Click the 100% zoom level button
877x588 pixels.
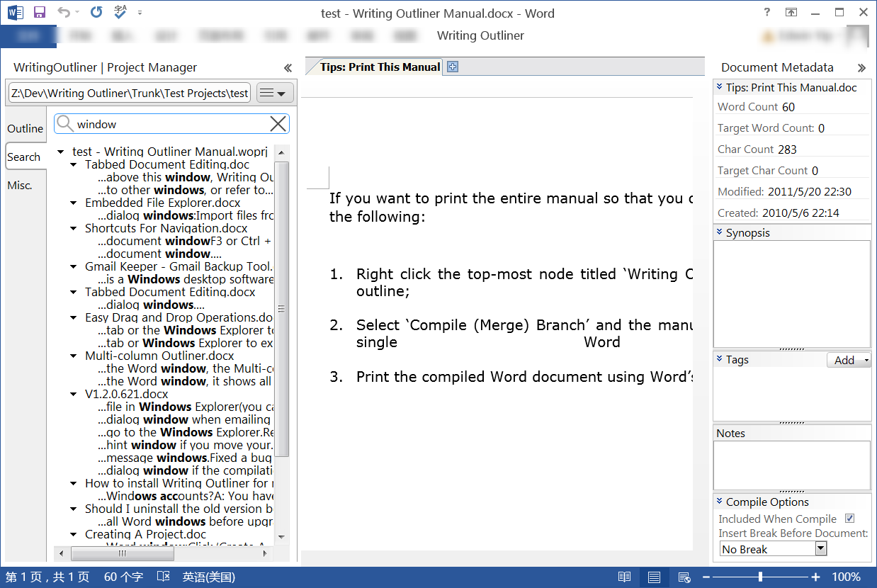[x=847, y=577]
